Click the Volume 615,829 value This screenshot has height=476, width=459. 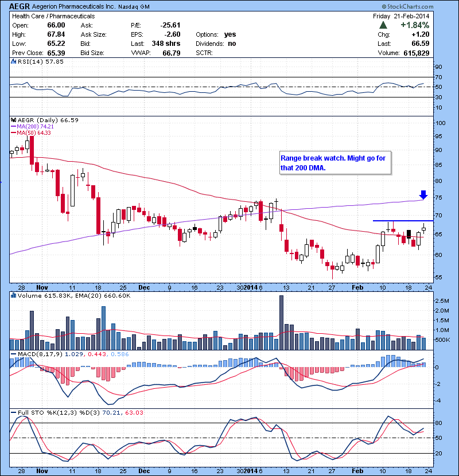(417, 53)
